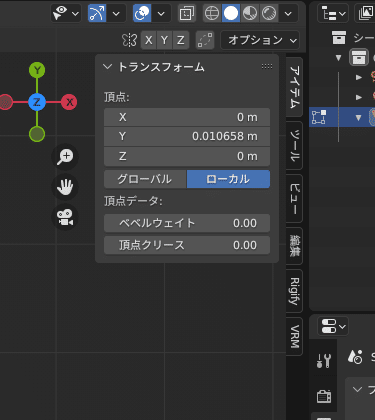Click the pan view hand icon

click(65, 187)
